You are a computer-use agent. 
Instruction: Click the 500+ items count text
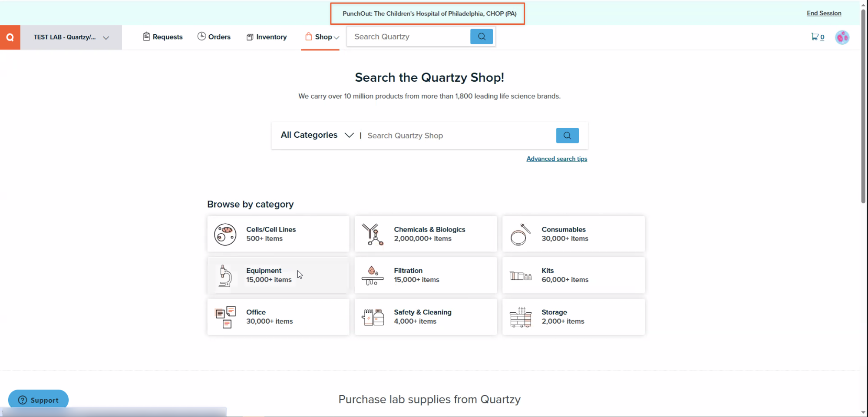264,238
